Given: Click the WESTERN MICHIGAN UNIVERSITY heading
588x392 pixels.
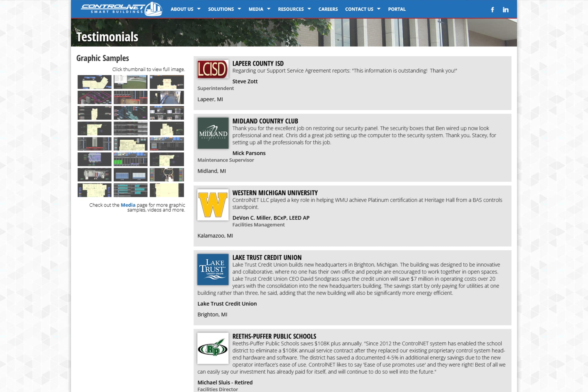Looking at the screenshot, I should point(275,193).
